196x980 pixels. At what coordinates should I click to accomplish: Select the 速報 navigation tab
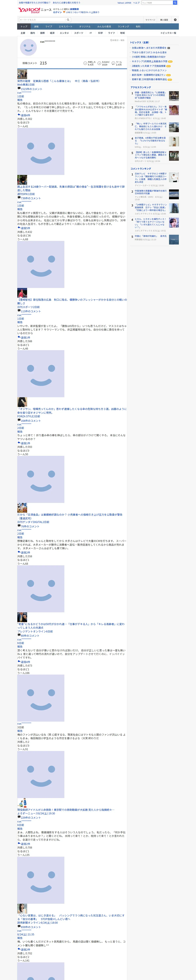36,27
